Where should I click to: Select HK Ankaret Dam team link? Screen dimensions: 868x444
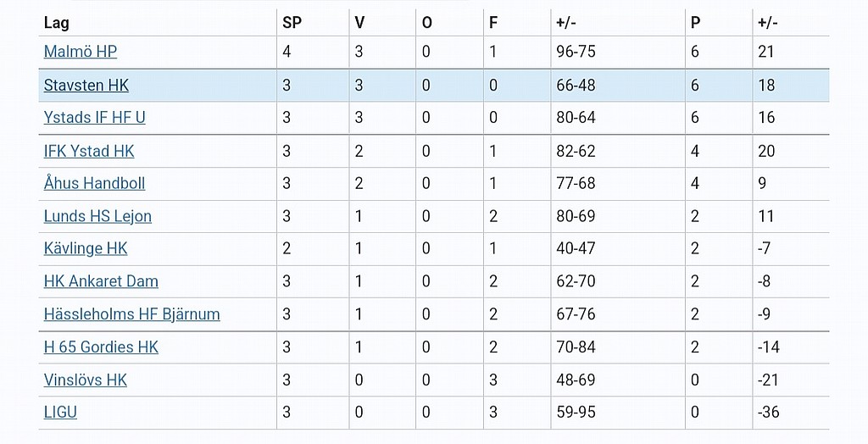[102, 281]
